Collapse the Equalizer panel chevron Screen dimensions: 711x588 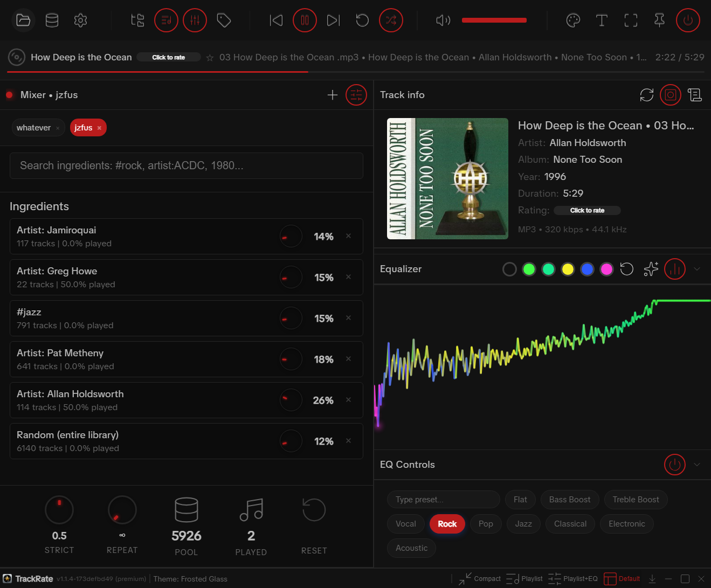click(697, 269)
